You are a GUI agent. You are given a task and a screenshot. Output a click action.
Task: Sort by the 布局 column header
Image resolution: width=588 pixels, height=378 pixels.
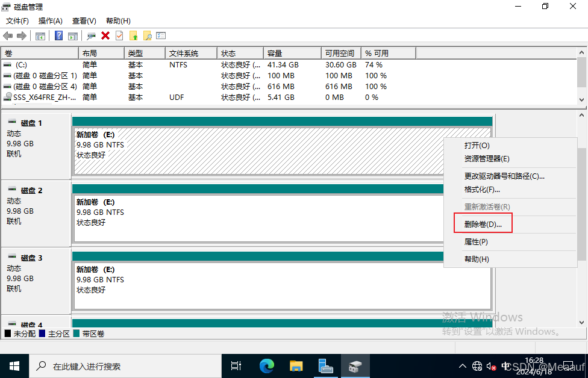pyautogui.click(x=101, y=53)
